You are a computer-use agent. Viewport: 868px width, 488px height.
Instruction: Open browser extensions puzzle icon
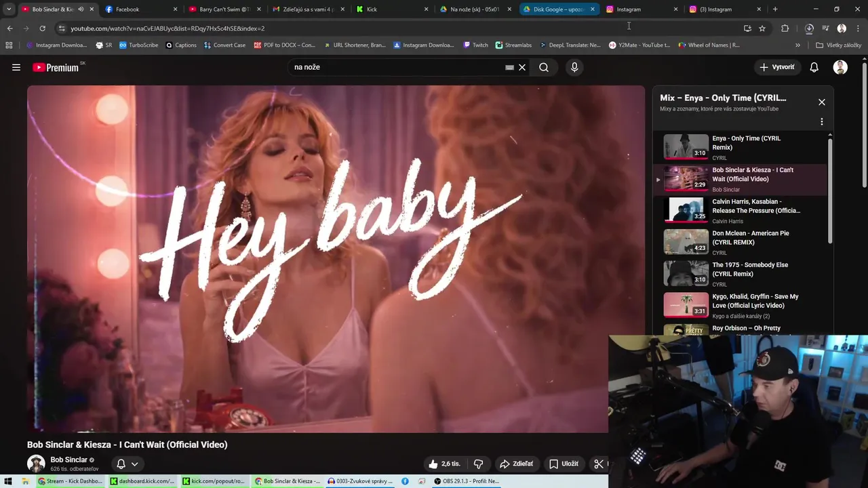coord(785,28)
